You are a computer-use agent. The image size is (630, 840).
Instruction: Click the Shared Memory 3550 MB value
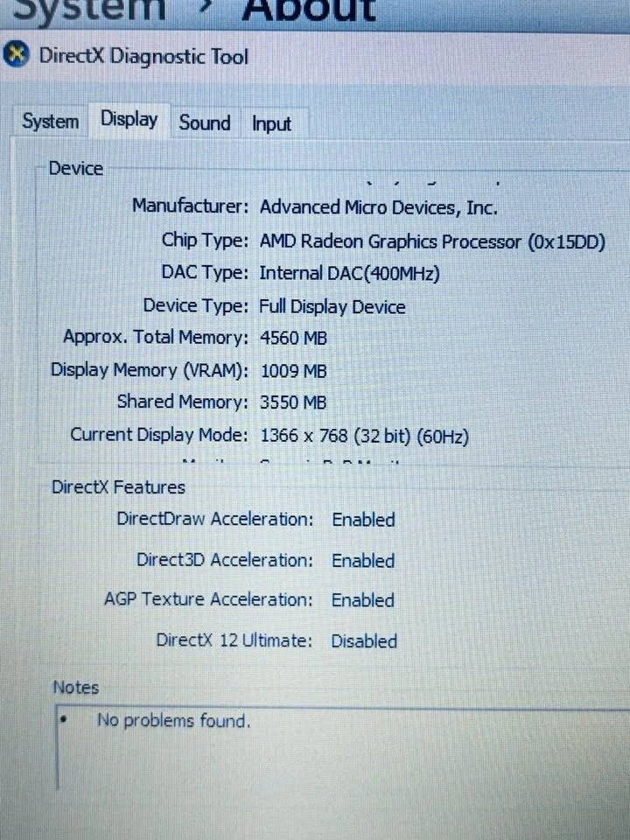(294, 402)
